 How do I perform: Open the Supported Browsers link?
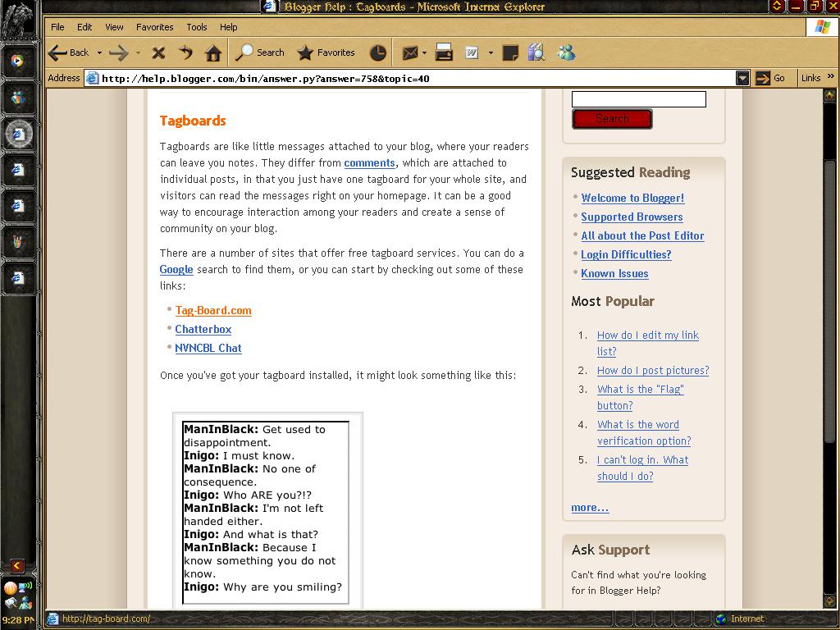(x=632, y=217)
